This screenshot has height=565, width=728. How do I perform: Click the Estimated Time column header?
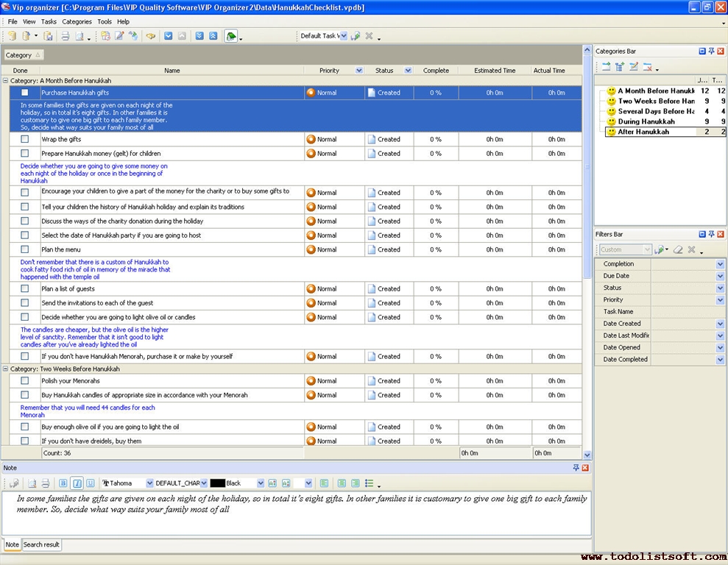(x=495, y=71)
